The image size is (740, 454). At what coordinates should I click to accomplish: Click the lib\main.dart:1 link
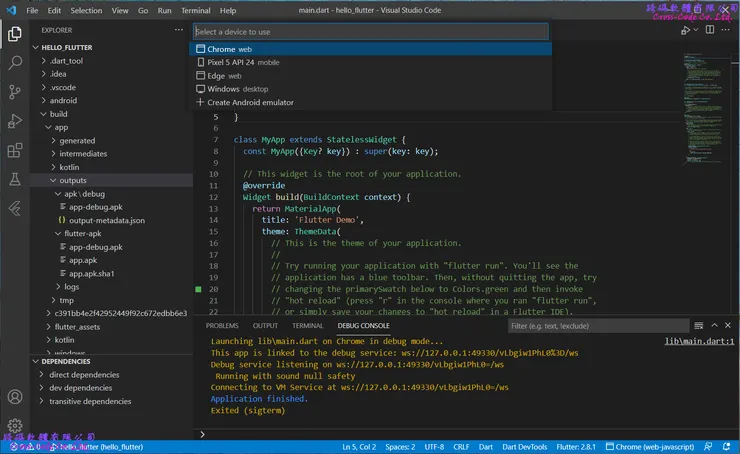click(700, 341)
